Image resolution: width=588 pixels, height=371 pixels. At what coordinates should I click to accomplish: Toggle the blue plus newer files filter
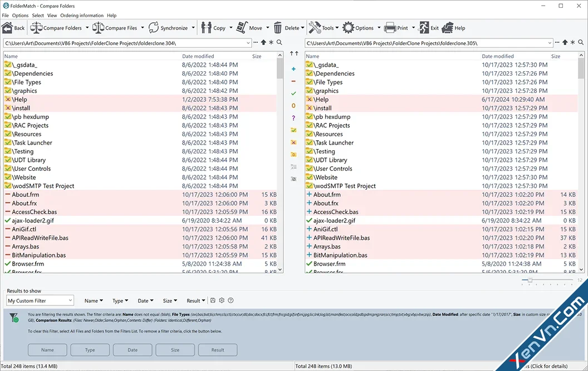[293, 69]
